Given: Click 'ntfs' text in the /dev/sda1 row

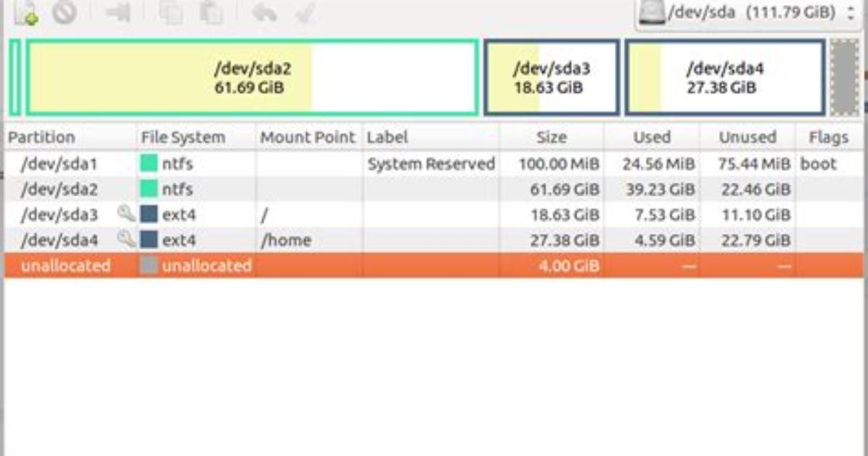Looking at the screenshot, I should [x=177, y=164].
